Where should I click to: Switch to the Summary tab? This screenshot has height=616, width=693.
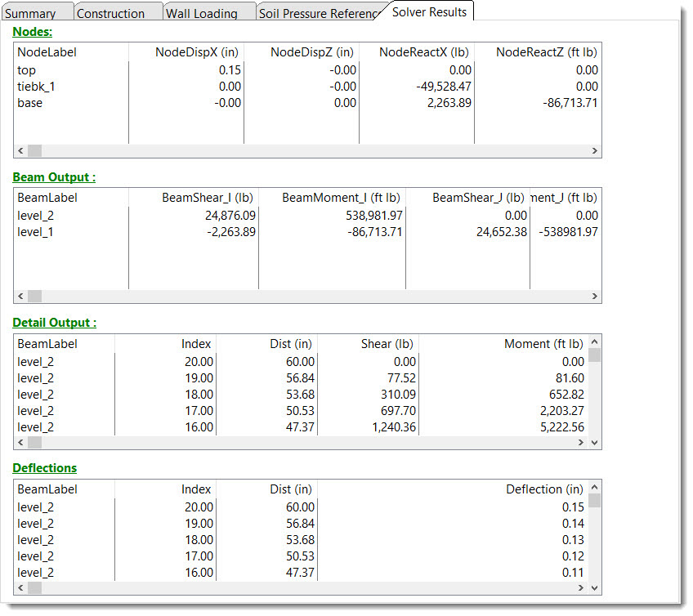click(x=33, y=14)
